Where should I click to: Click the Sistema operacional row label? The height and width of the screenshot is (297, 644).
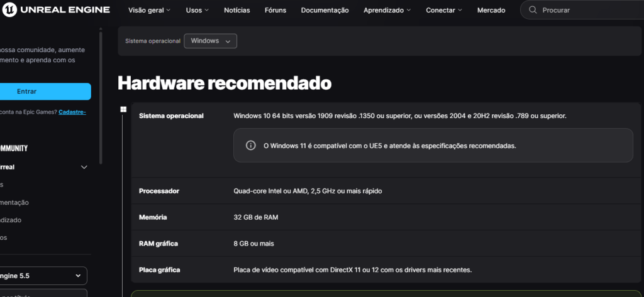point(171,116)
